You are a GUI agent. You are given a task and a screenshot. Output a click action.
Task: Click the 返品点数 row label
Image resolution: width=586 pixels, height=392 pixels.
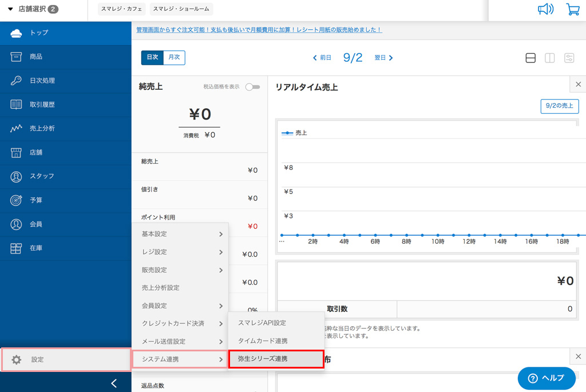[x=152, y=386]
